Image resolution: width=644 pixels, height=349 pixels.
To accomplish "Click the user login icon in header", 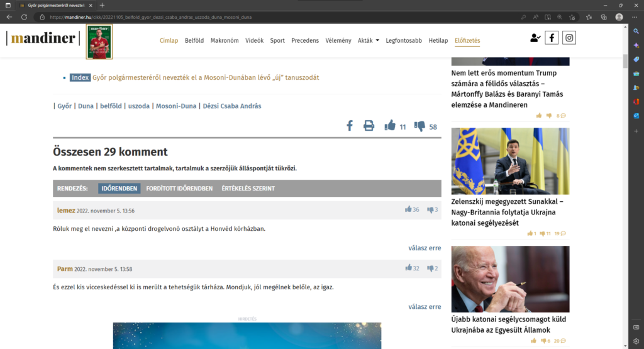I will pos(535,38).
